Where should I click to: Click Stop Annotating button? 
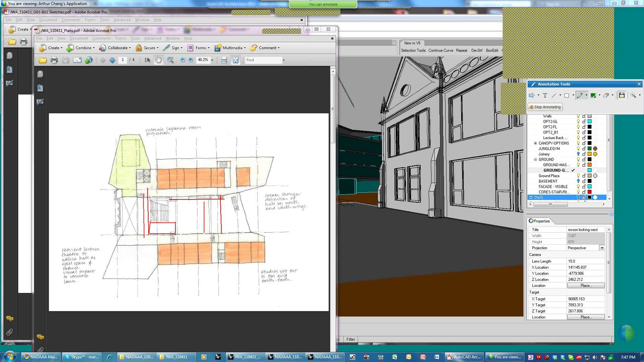tap(545, 107)
